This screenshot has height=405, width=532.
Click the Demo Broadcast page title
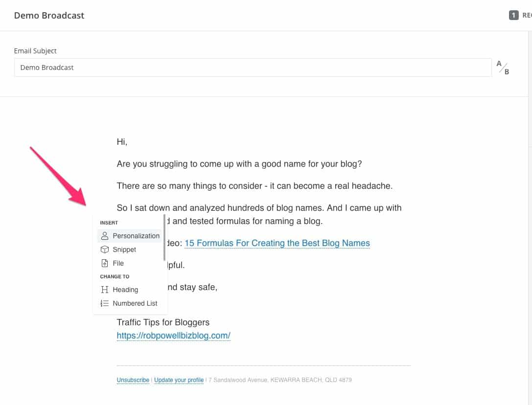pos(49,15)
